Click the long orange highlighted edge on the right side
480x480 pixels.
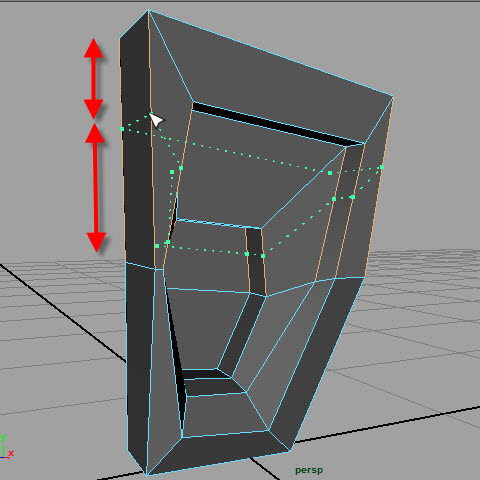pyautogui.click(x=379, y=187)
